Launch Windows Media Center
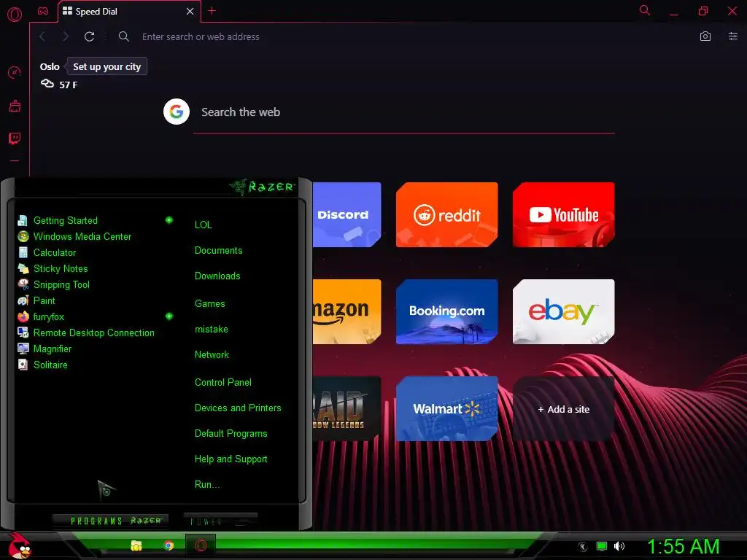Screen dimensions: 747x560 (82, 237)
